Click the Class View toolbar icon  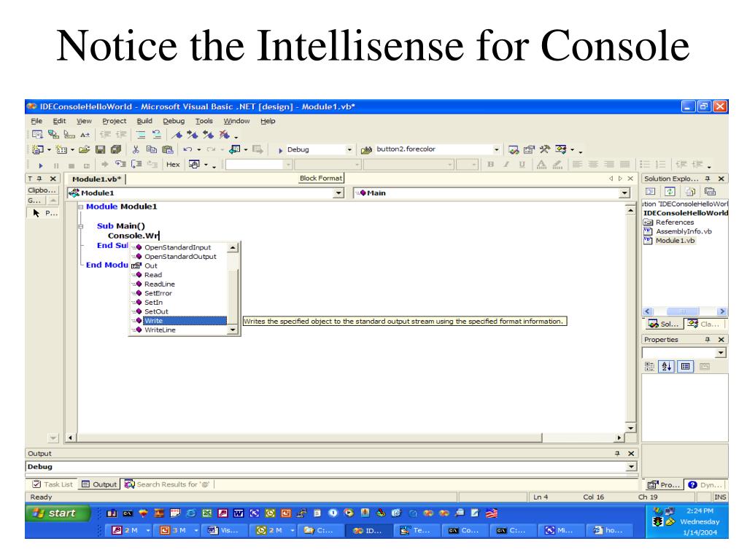tap(561, 149)
